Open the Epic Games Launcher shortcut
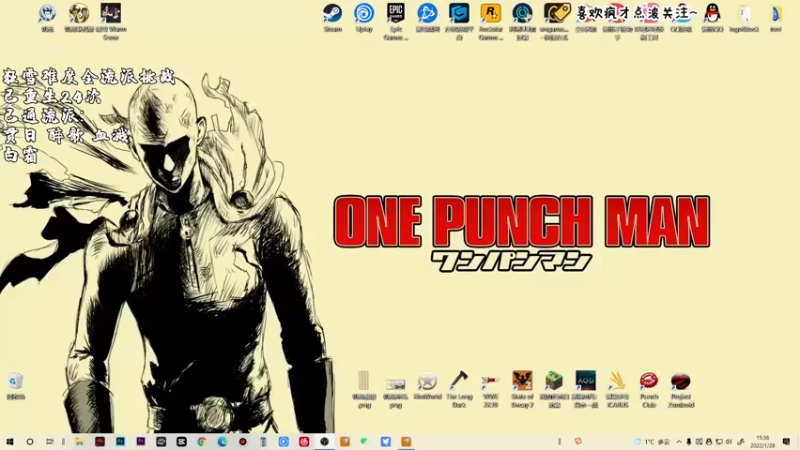Screen dimensions: 800x450 pyautogui.click(x=396, y=21)
